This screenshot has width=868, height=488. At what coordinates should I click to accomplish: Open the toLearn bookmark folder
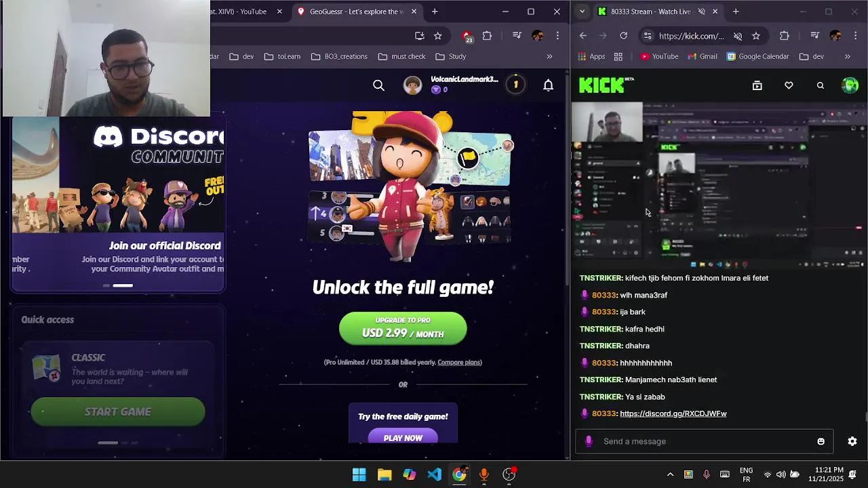[x=282, y=56]
